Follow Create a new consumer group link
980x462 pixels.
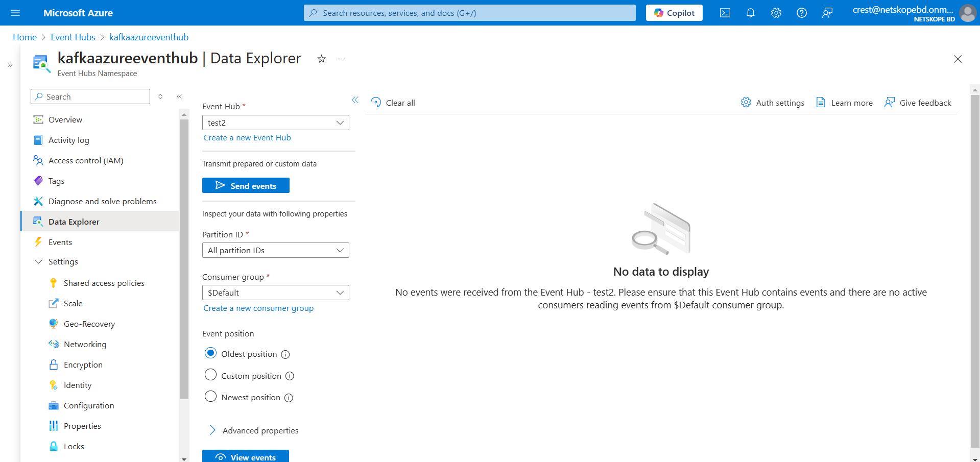click(258, 308)
